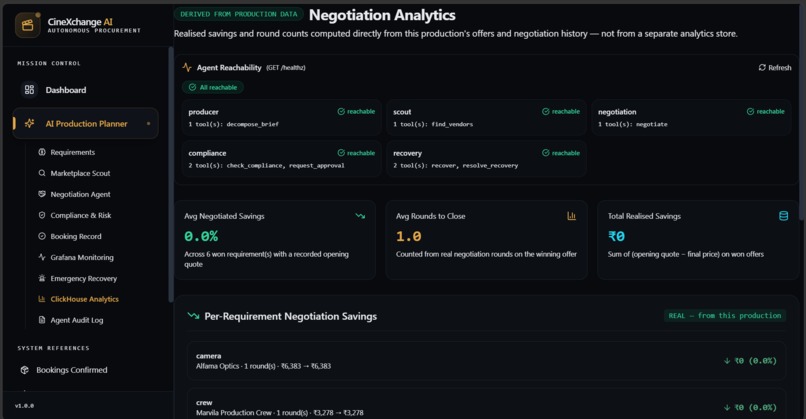Click the 1.0 average rounds value

pyautogui.click(x=409, y=236)
